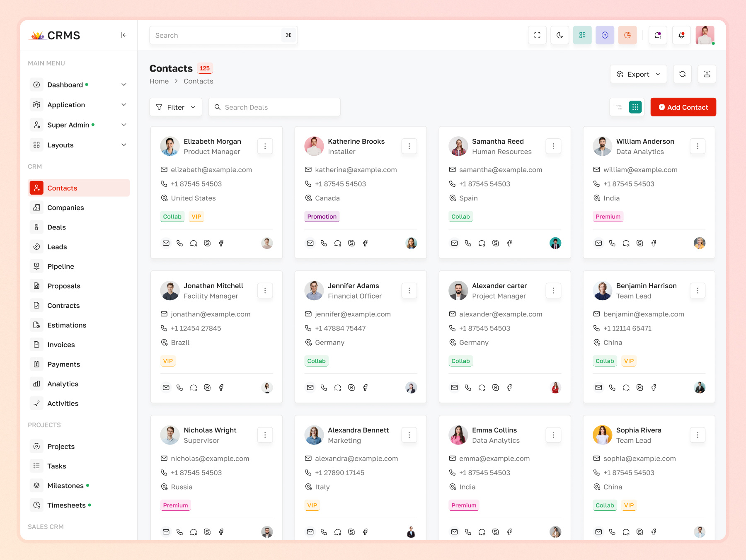This screenshot has height=560, width=746.
Task: Open the Filter dropdown
Action: (175, 107)
